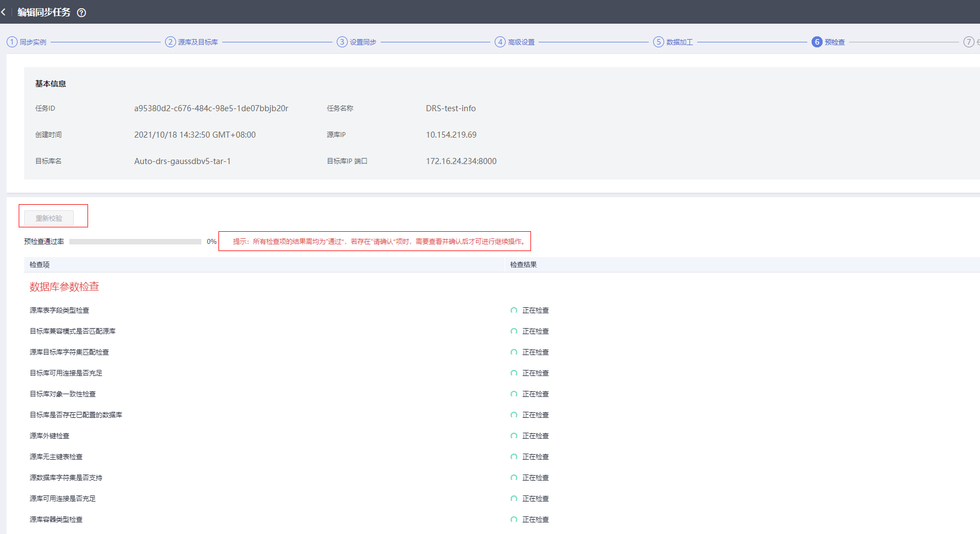Click the loading spinner next to 源库外键检查
This screenshot has height=534, width=980.
tap(514, 435)
